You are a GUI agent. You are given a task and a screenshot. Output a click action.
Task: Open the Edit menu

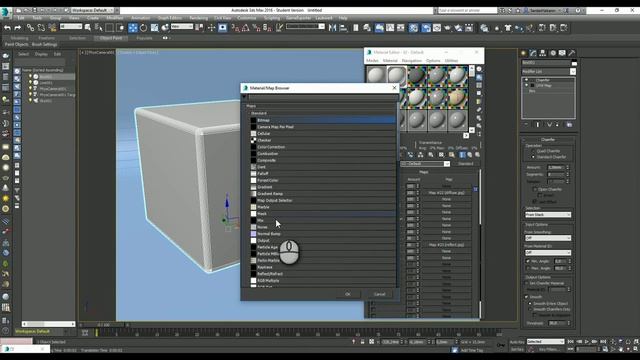click(x=21, y=18)
